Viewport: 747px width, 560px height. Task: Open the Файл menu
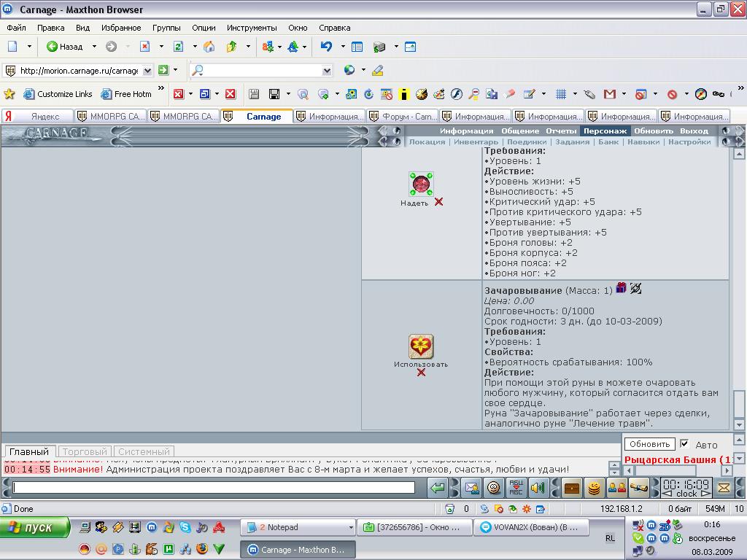(x=16, y=28)
